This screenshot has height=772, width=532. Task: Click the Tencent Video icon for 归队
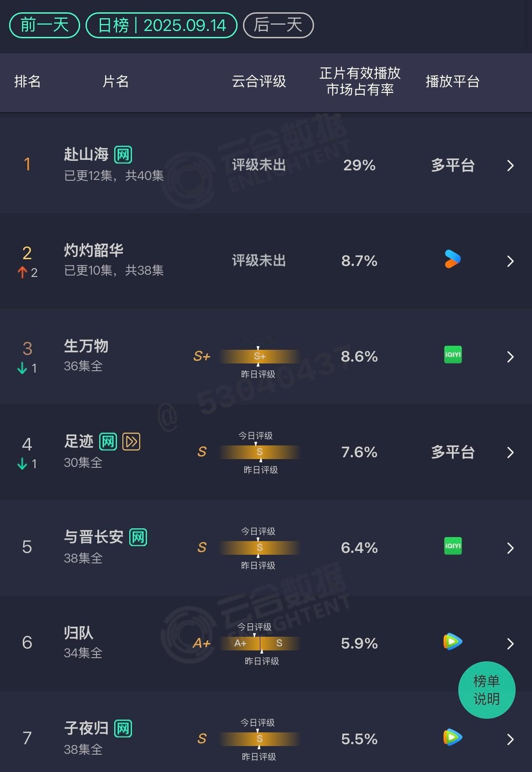(453, 642)
